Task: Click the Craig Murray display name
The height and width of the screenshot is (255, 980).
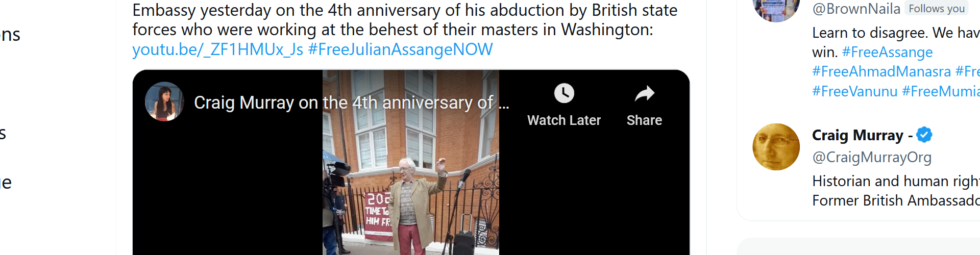Action: (857, 135)
